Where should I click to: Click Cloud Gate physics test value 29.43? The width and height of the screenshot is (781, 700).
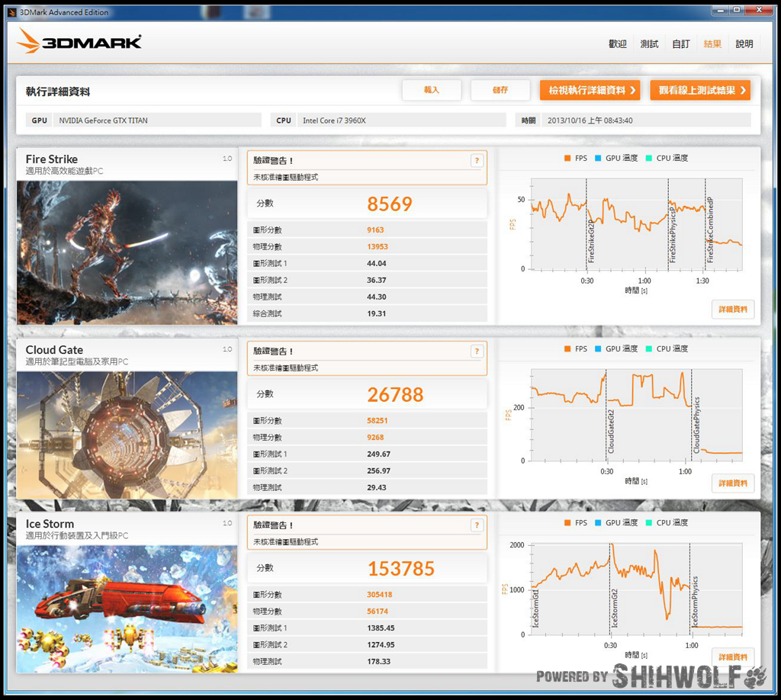coord(377,487)
